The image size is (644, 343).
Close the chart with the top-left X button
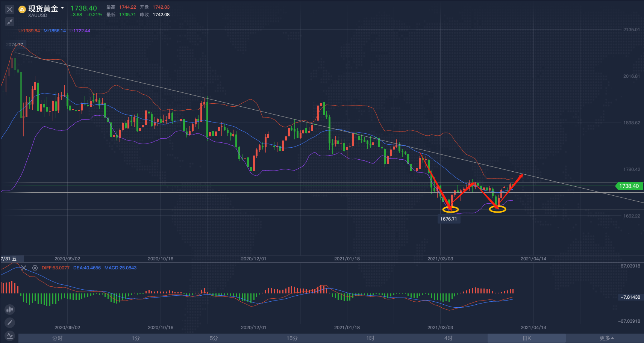(10, 9)
